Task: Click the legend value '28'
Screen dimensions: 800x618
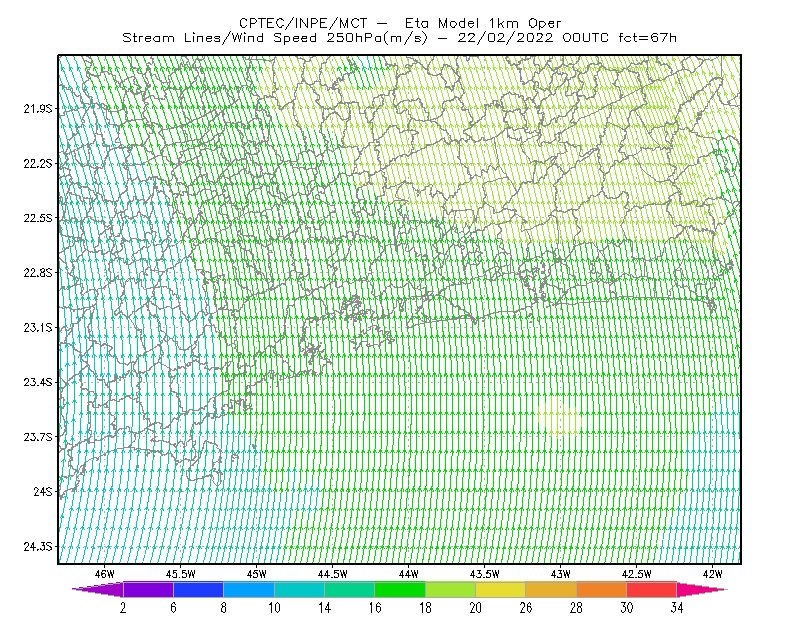Action: pyautogui.click(x=576, y=608)
